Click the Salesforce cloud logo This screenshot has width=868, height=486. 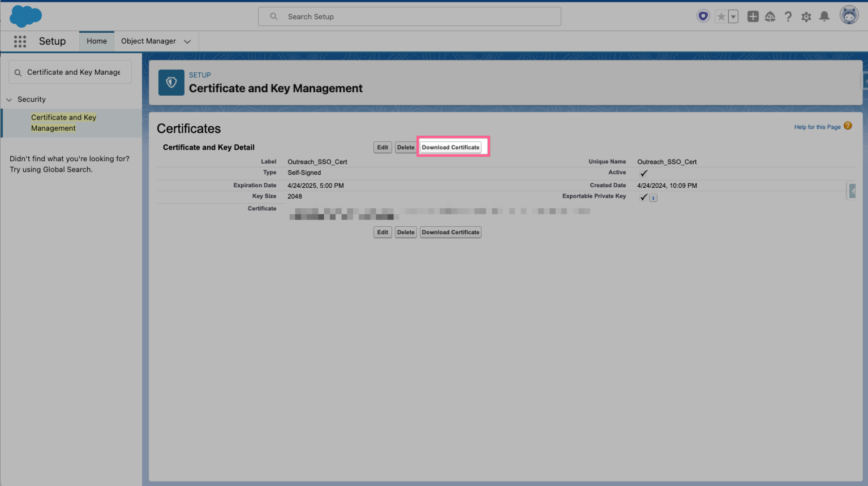(25, 16)
